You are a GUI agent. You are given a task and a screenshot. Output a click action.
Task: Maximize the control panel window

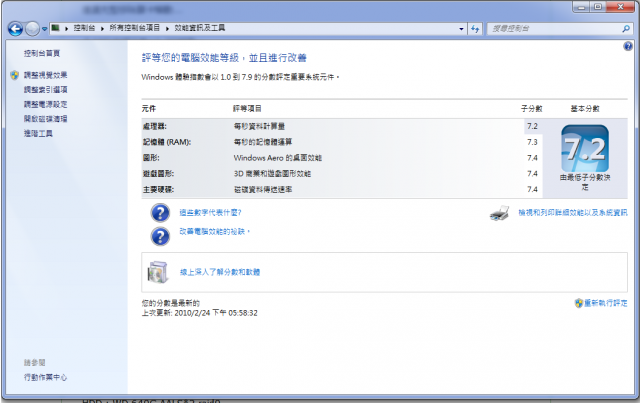tap(598, 7)
